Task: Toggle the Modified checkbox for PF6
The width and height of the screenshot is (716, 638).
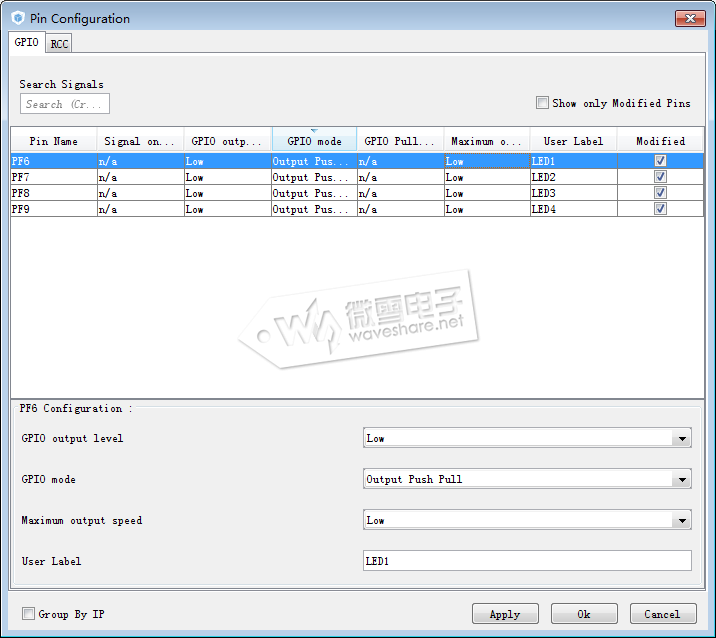Action: point(660,161)
